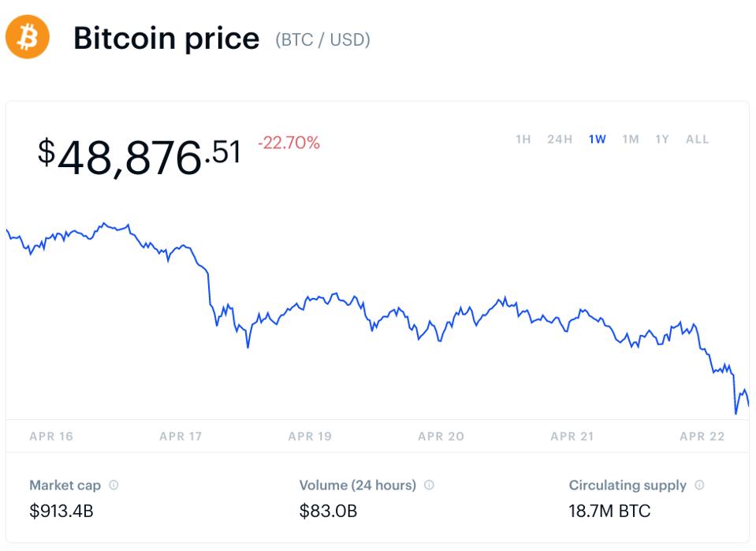Image resolution: width=756 pixels, height=551 pixels.
Task: Click the $48,876.51 price value
Action: (140, 155)
